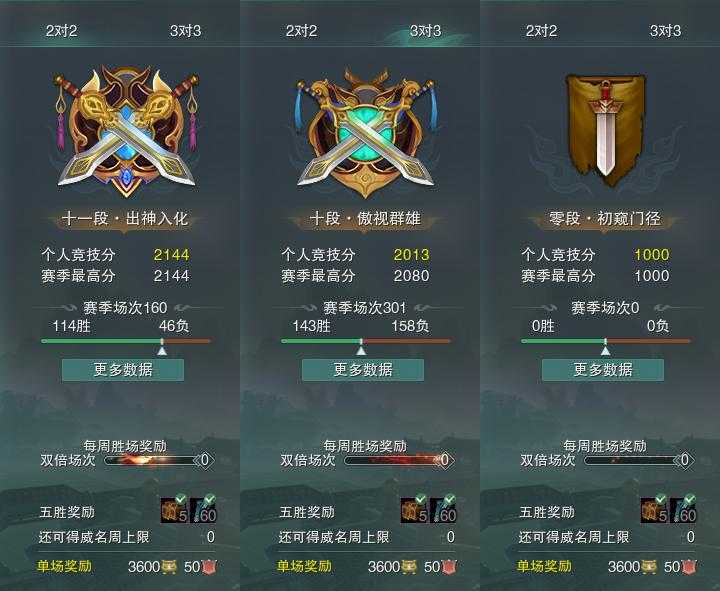The image size is (720, 591).
Task: Click the gold coin icon beside 3600 in first panel
Action: (x=169, y=567)
